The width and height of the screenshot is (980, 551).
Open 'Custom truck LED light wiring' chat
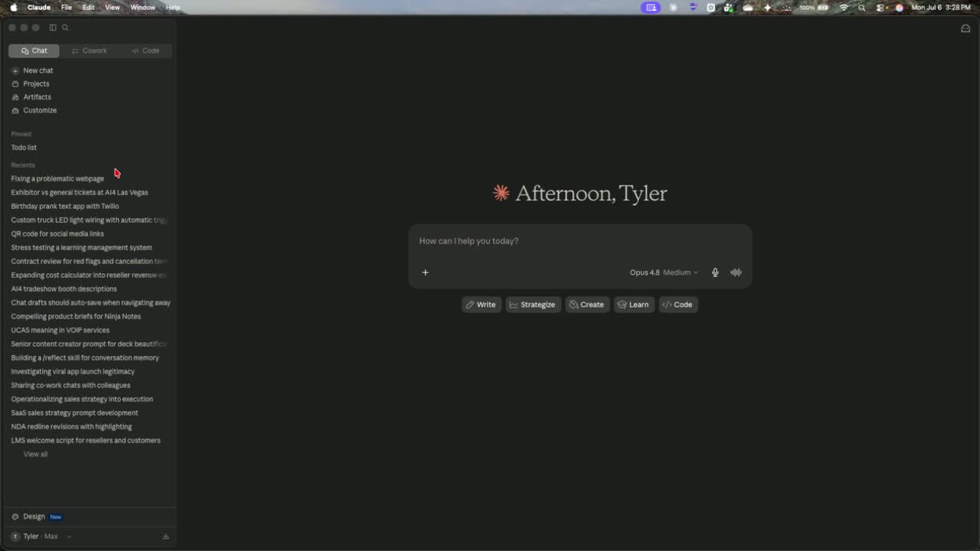[x=89, y=220]
